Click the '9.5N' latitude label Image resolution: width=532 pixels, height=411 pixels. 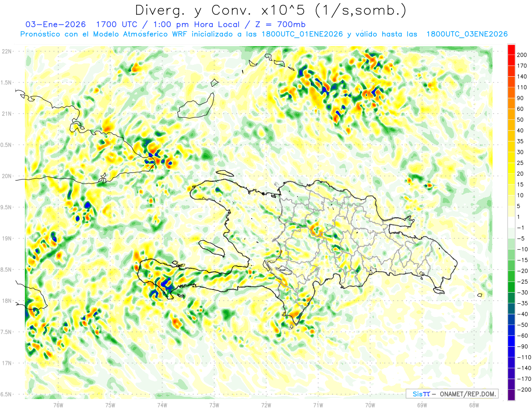(x=7, y=207)
